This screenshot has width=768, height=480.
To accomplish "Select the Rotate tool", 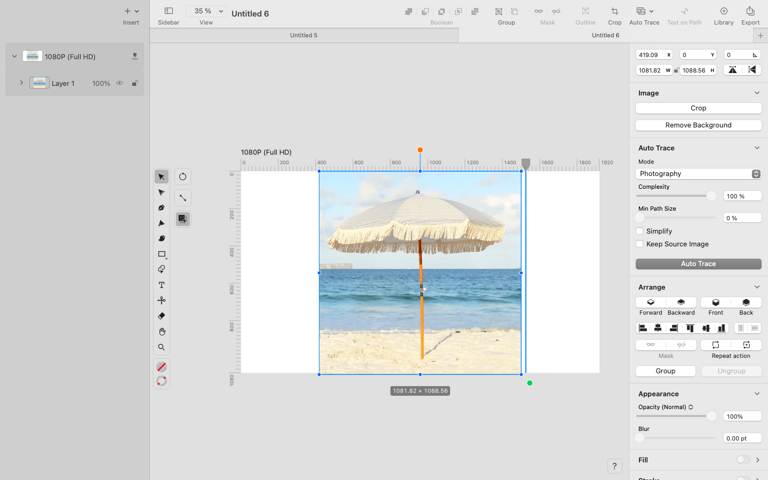I will 183,177.
